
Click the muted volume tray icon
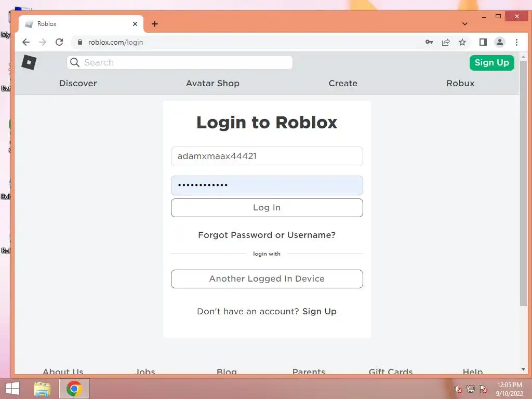(458, 389)
